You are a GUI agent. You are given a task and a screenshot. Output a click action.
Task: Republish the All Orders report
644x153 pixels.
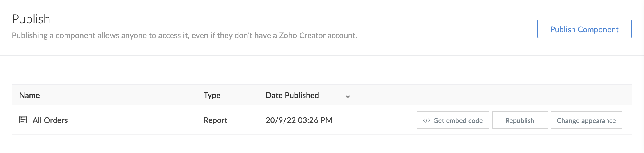tap(520, 120)
